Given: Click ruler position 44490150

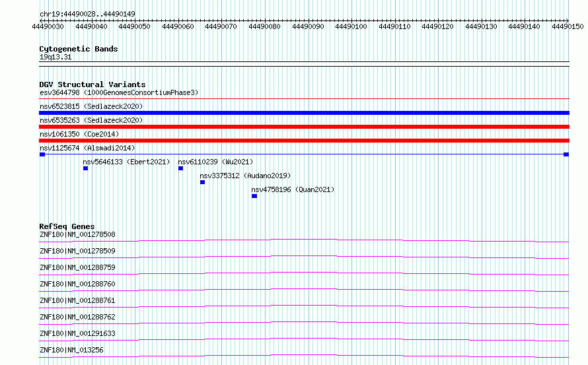Looking at the screenshot, I should point(568,26).
